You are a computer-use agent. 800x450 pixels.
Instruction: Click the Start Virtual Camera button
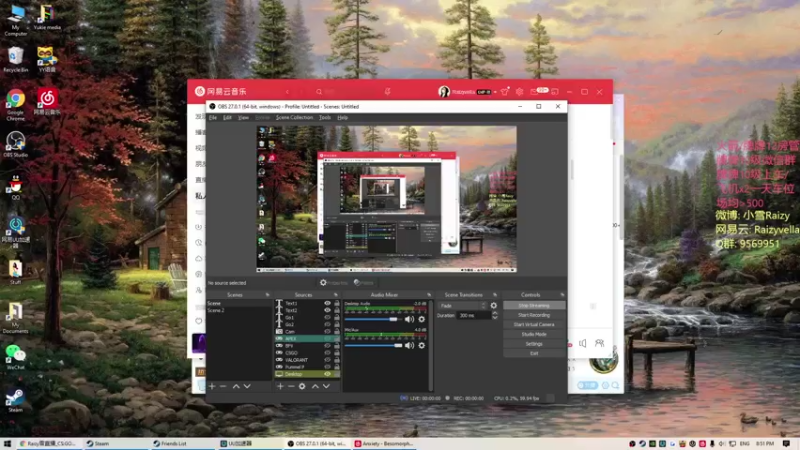[x=534, y=324]
